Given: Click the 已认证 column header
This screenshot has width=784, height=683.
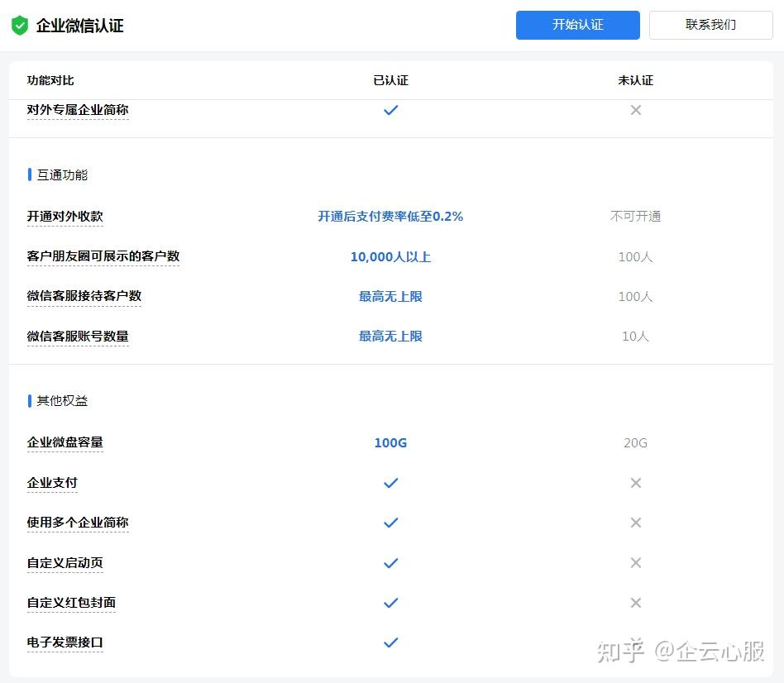Looking at the screenshot, I should pyautogui.click(x=390, y=80).
